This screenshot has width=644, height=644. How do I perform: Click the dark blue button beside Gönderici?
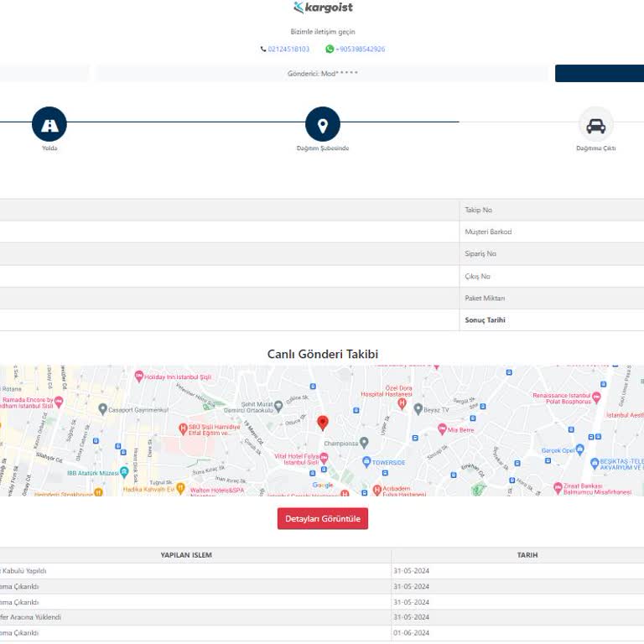pyautogui.click(x=600, y=74)
